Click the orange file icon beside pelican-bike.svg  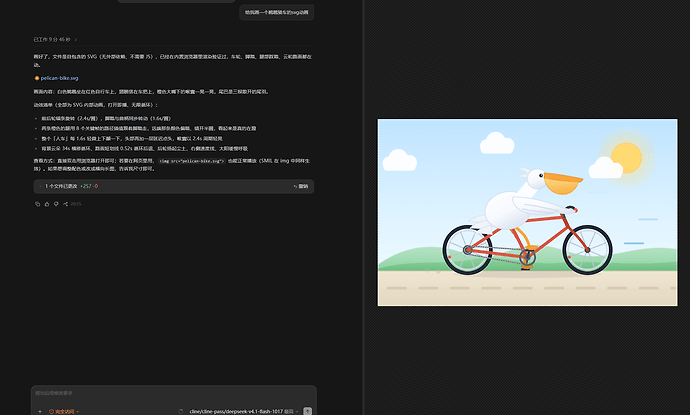(x=37, y=78)
